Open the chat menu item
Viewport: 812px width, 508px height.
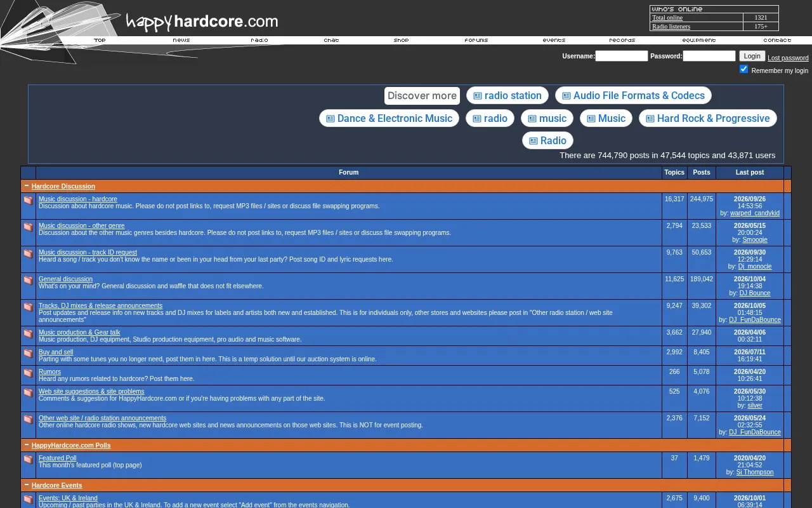point(331,40)
